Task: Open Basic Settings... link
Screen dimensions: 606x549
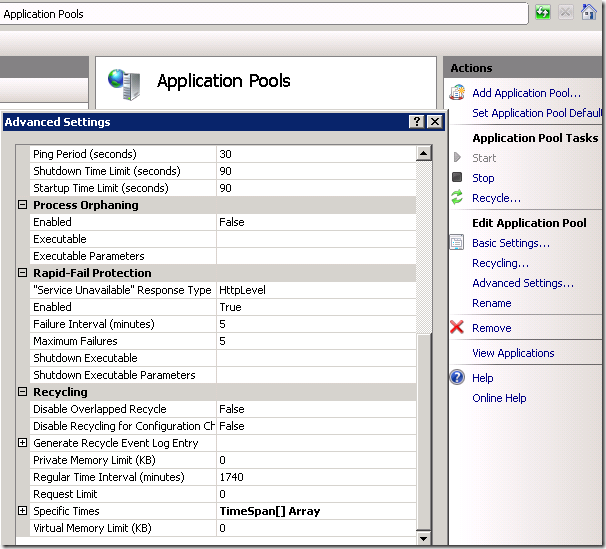Action: tap(511, 243)
